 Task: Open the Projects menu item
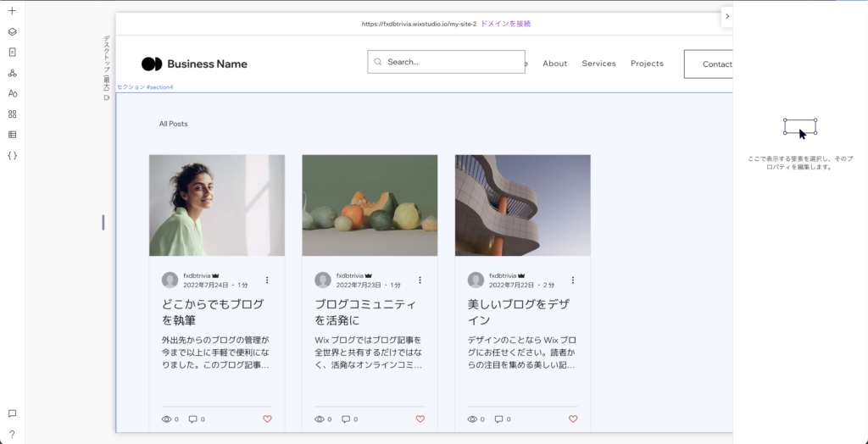(647, 64)
